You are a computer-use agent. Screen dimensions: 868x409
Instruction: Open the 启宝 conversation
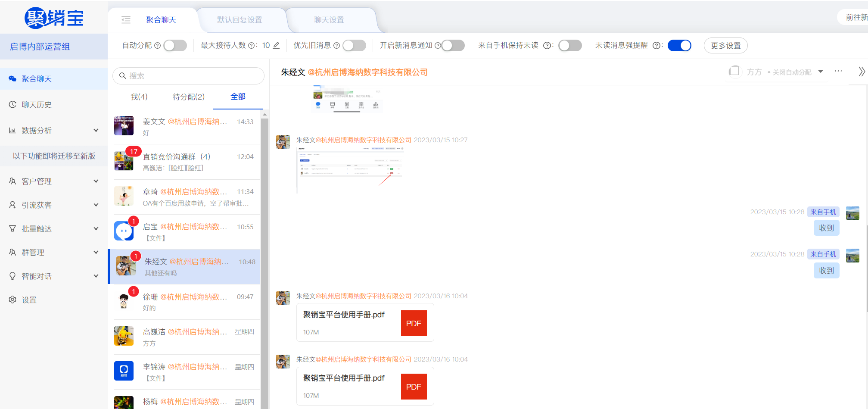tap(186, 232)
